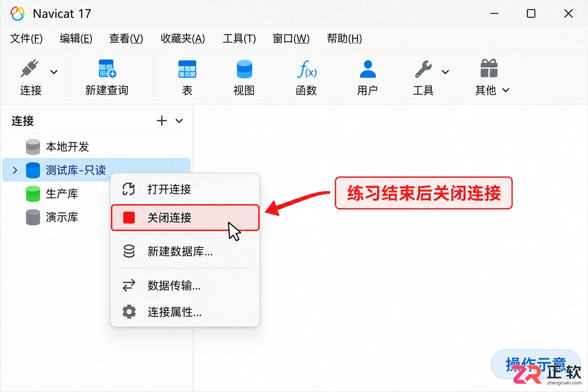The image size is (588, 392).
Task: Choose 数据传输... in context menu
Action: pyautogui.click(x=185, y=285)
